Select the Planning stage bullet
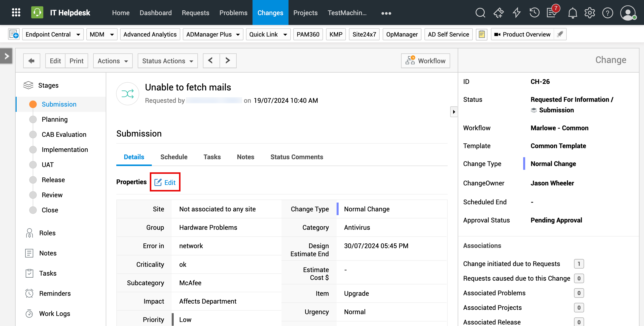 click(33, 119)
